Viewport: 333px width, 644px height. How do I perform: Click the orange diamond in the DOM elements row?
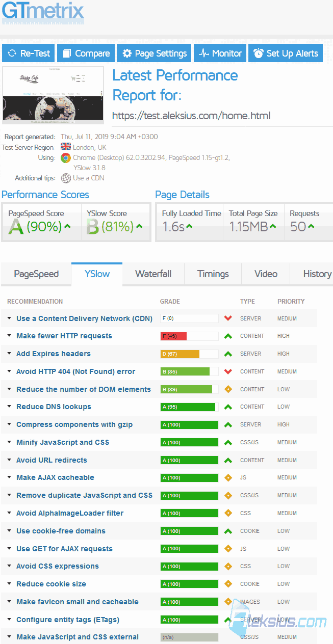228,389
